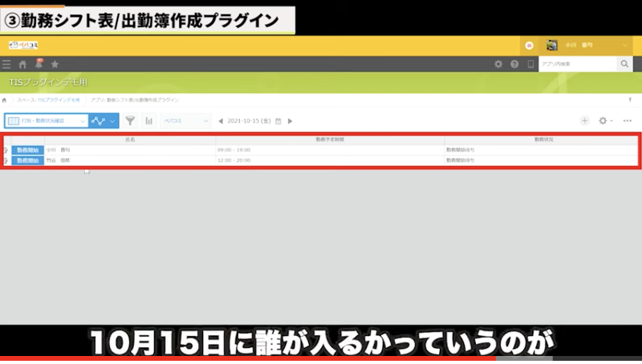Viewport: 642px width, 364px height.
Task: Open the bar chart aggregate icon
Action: pos(148,121)
